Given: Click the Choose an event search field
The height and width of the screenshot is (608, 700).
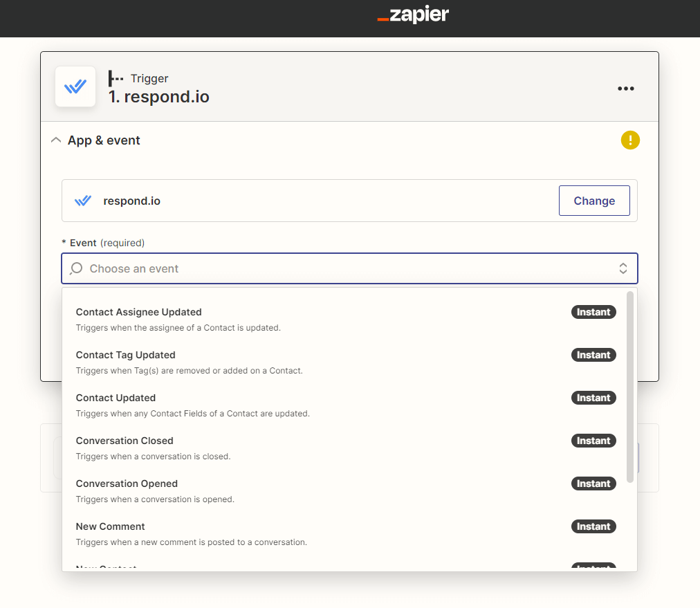Looking at the screenshot, I should coord(349,268).
